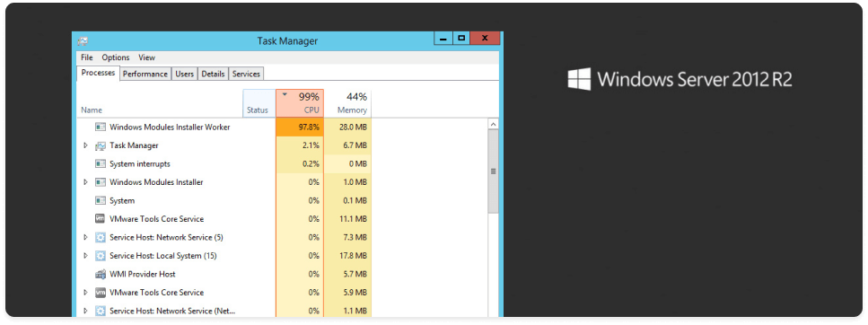
Task: Expand Service Host: Local System (15)
Action: (85, 256)
